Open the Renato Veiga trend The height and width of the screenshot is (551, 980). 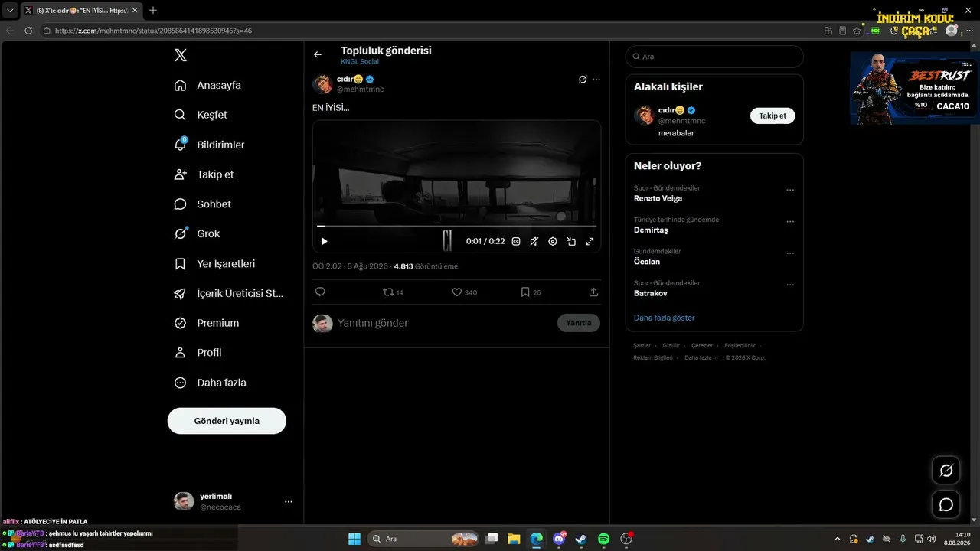click(658, 198)
